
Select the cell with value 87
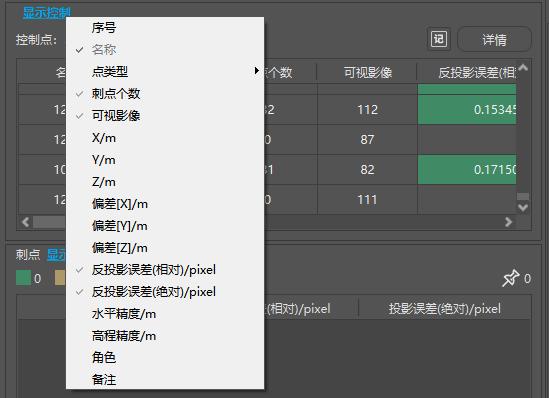coord(367,140)
